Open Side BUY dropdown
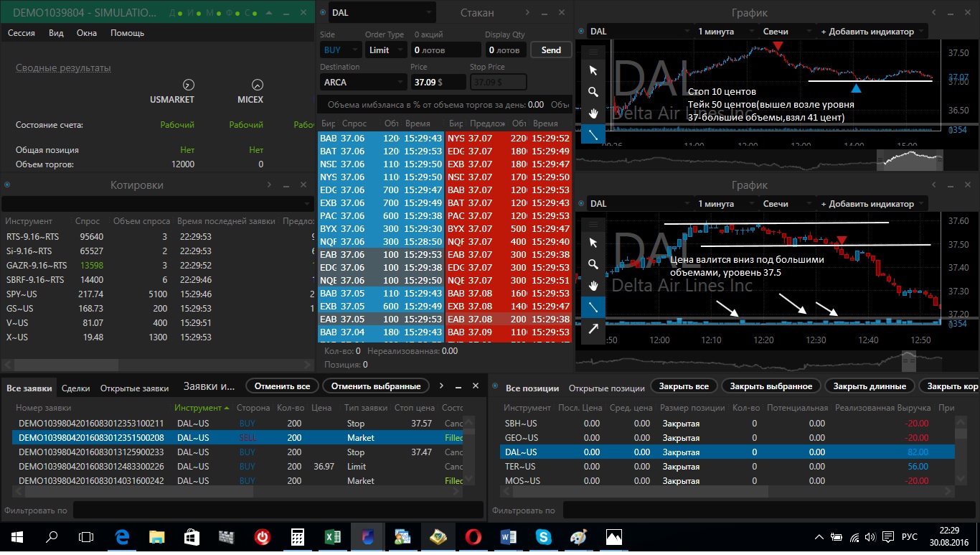Image resolution: width=980 pixels, height=555 pixels. [340, 50]
